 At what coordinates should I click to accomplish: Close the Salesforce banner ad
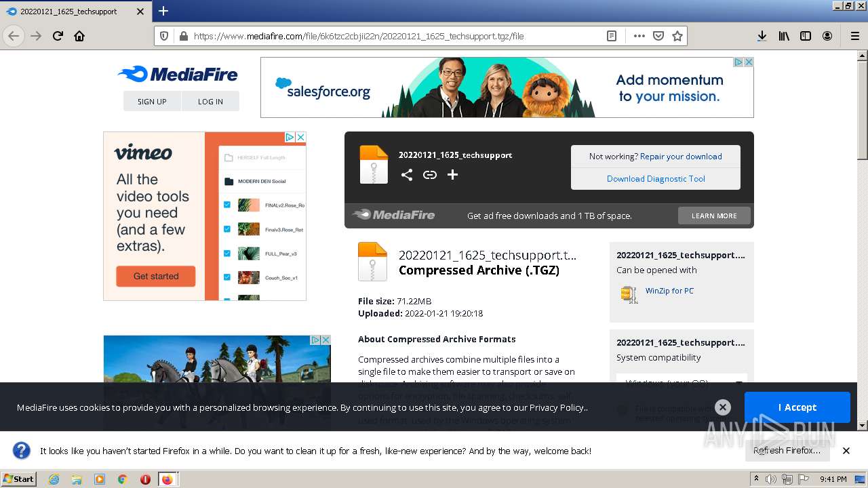point(749,62)
